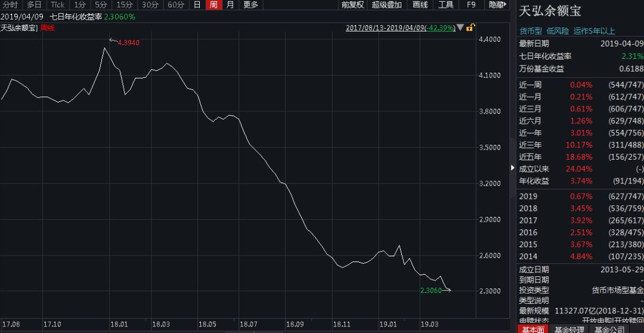Click the ranking (544/747) for 近一周
Screen dimensions: 644x333
pyautogui.click(x=626, y=85)
